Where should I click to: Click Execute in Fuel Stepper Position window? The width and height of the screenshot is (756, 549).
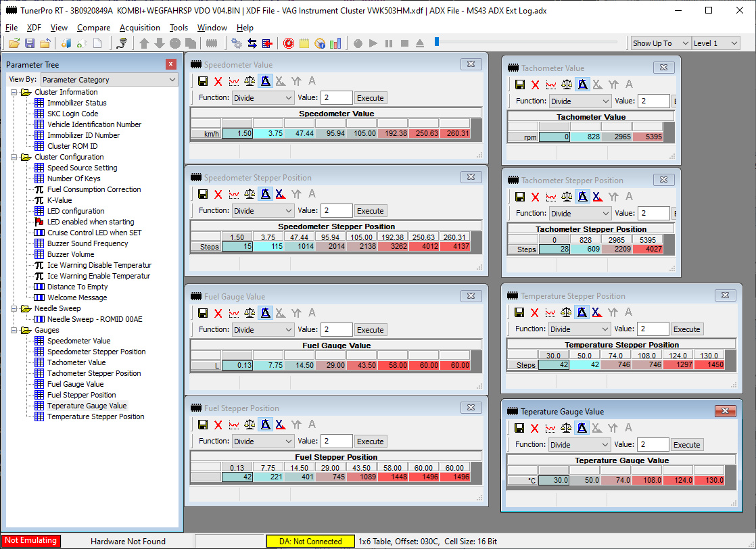tap(371, 441)
